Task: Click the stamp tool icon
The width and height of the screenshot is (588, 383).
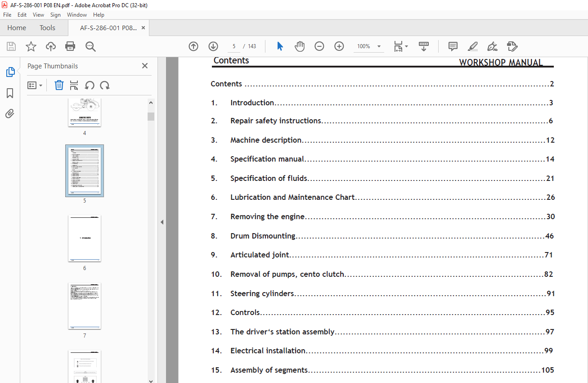Action: pos(512,46)
